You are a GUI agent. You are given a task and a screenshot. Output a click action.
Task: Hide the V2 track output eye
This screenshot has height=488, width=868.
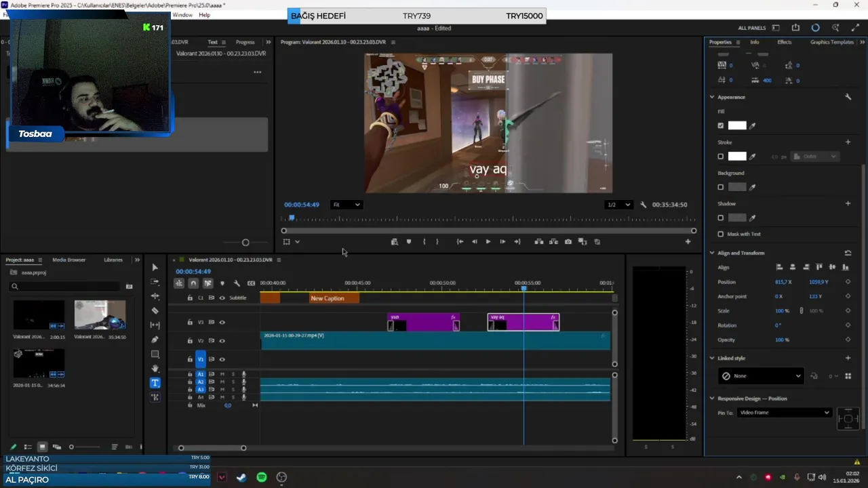pyautogui.click(x=222, y=341)
